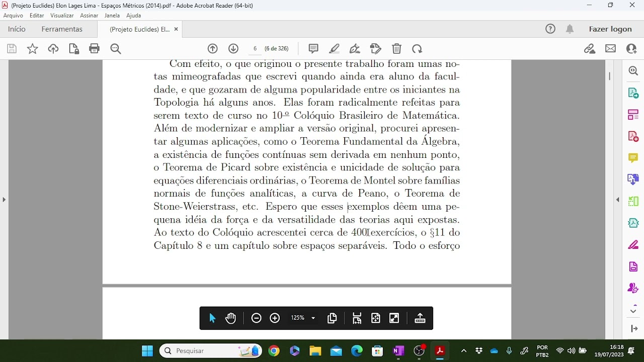The height and width of the screenshot is (362, 644).
Task: Add file to starred favorites
Action: (x=32, y=49)
